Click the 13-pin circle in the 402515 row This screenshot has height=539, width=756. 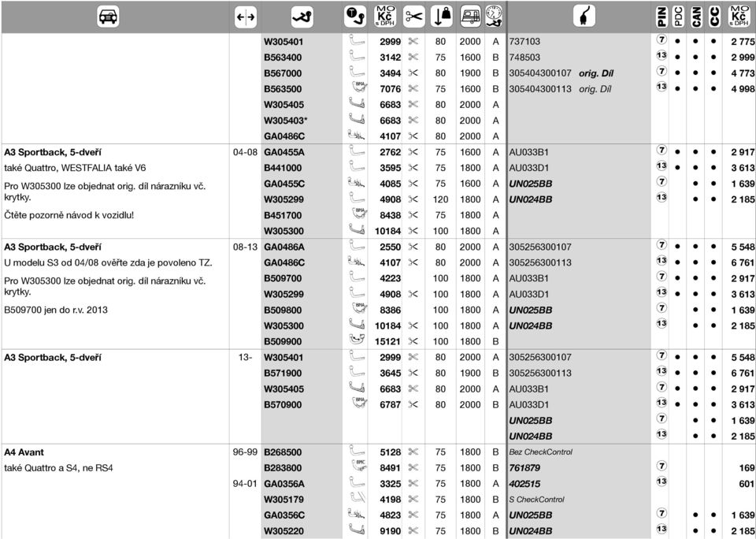coord(661,481)
